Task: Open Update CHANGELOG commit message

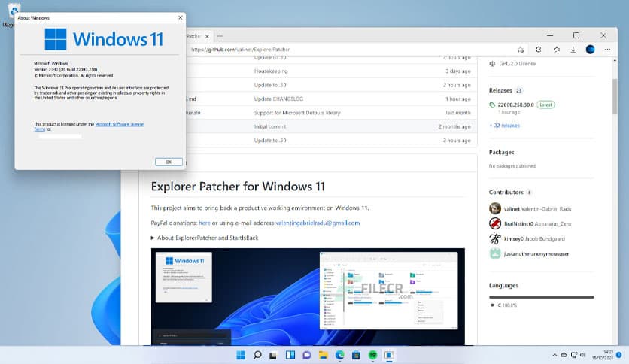Action: (278, 99)
